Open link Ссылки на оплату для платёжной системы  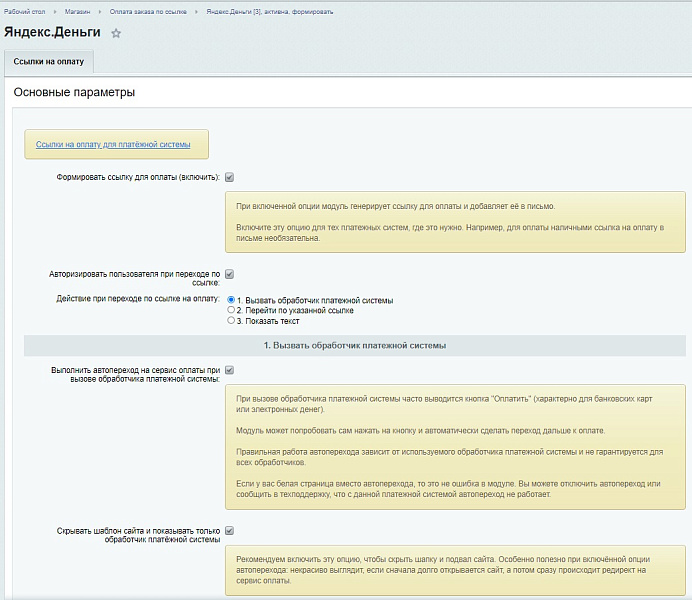tap(113, 144)
